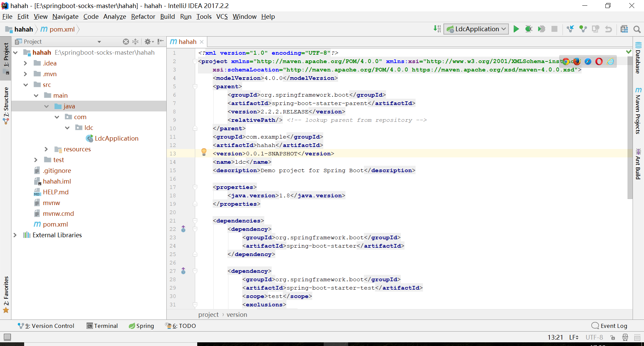Viewport: 644px width, 346px height.
Task: Open the TODO tool window
Action: point(180,326)
